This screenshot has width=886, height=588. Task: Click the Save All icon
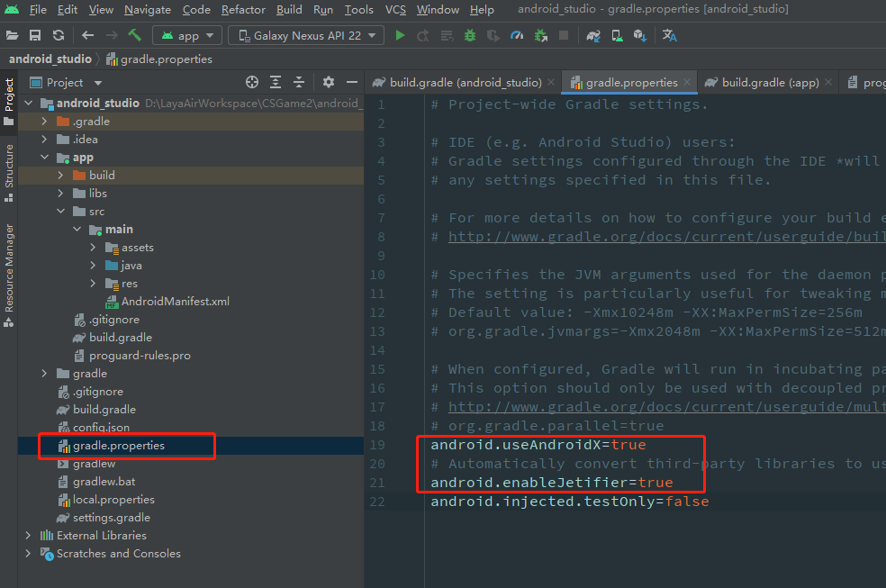tap(35, 36)
